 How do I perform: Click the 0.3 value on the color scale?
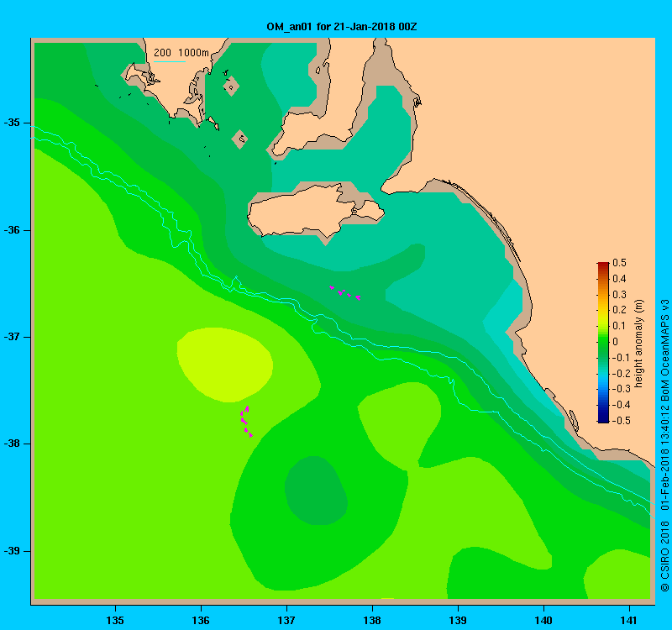(619, 295)
